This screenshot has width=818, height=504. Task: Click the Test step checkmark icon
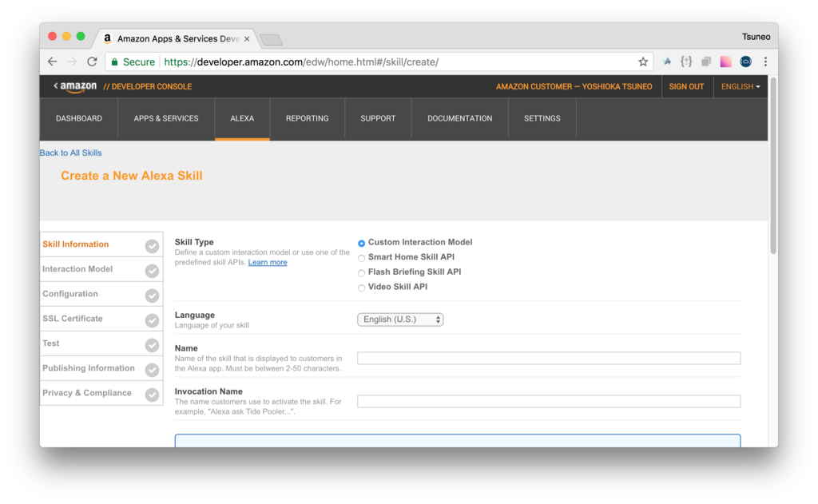(152, 345)
